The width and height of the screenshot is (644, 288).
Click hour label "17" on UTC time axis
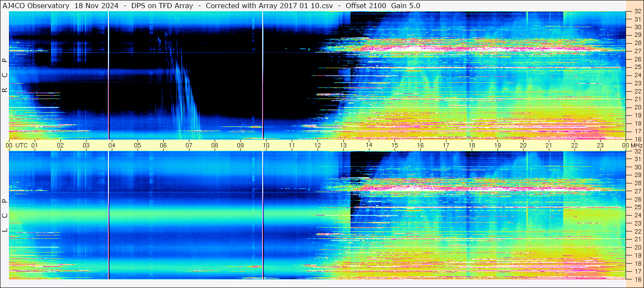[446, 146]
